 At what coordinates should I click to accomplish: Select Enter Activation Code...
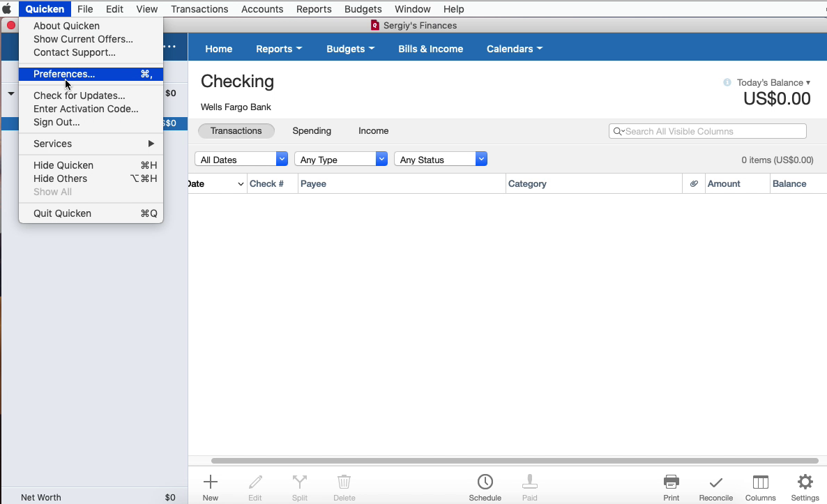pyautogui.click(x=91, y=109)
